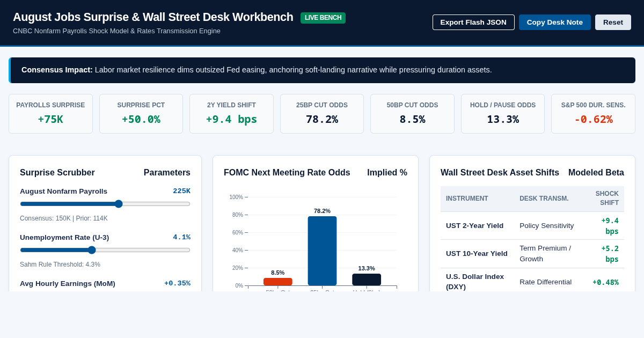Click the dark 13.3% bar in chart
This screenshot has width=644, height=338.
367,280
